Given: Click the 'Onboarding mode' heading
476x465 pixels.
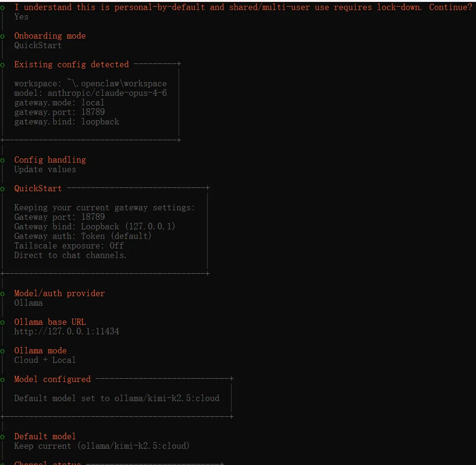Looking at the screenshot, I should click(50, 36).
